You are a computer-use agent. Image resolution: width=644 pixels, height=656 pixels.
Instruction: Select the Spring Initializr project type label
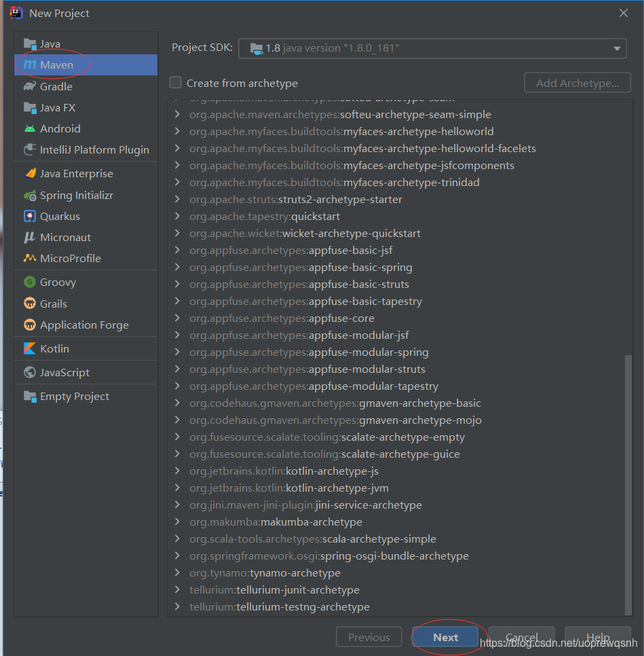click(77, 196)
